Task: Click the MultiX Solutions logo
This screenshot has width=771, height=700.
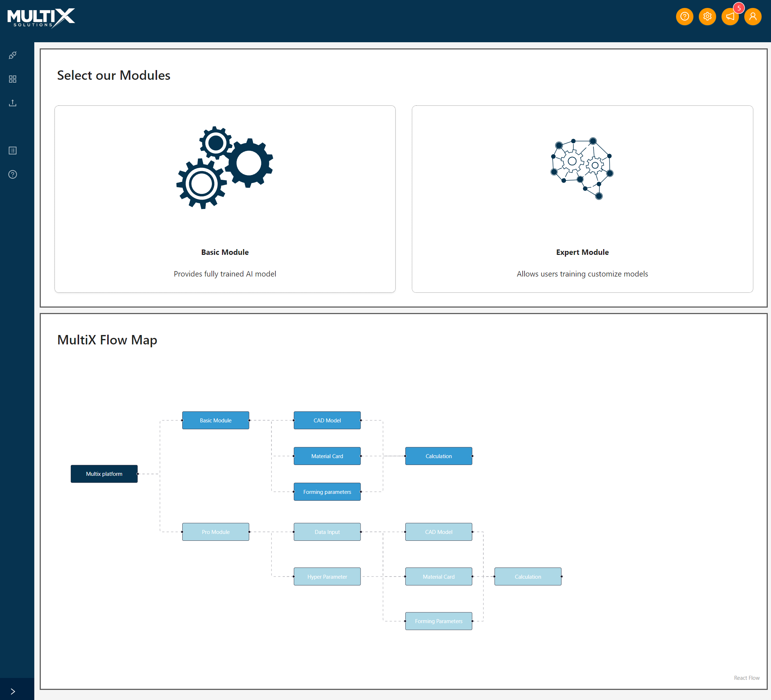Action: coord(41,18)
